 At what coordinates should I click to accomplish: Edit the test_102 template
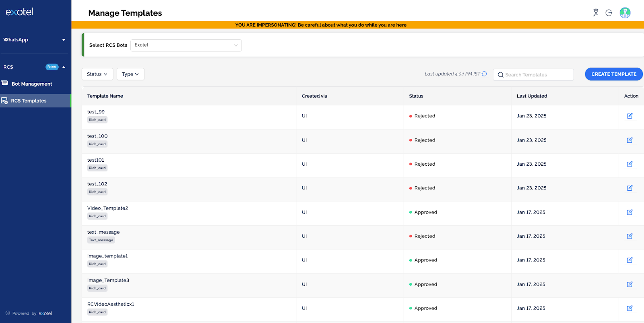point(630,188)
